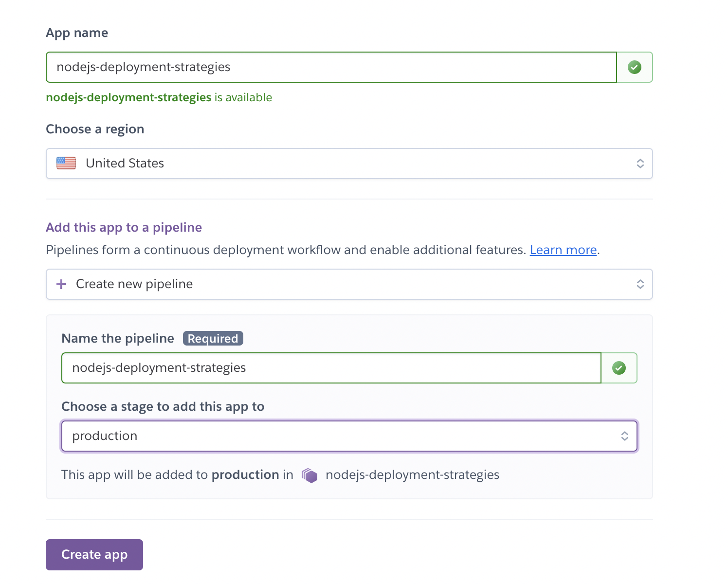The width and height of the screenshot is (728, 584).
Task: Focus the pipeline name text field
Action: click(x=331, y=368)
